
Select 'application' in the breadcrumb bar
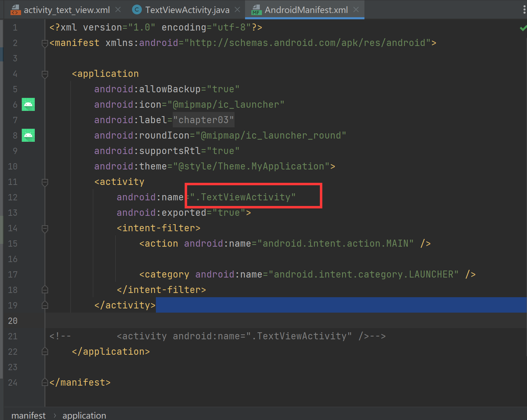click(84, 415)
